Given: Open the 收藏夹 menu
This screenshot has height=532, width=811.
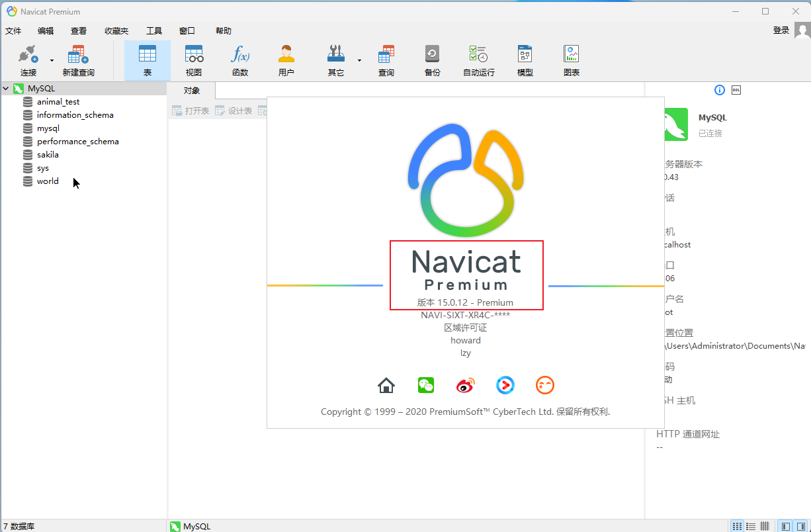Looking at the screenshot, I should 116,31.
